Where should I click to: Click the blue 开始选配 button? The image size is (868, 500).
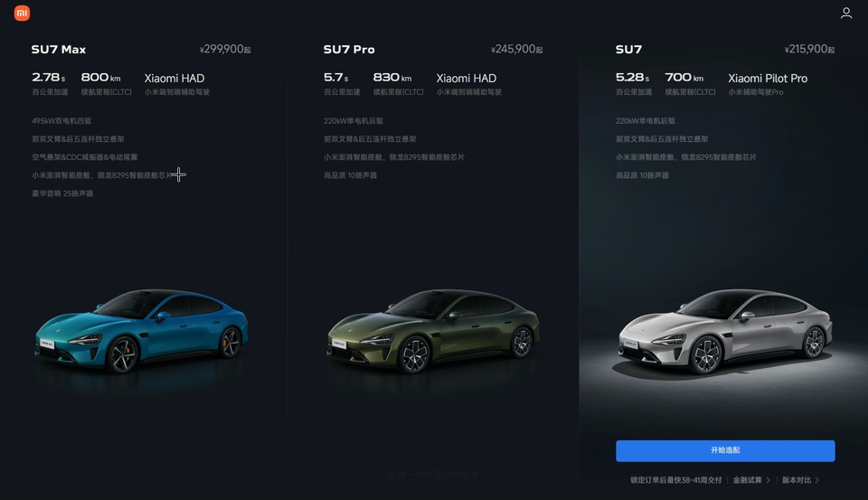(x=725, y=450)
